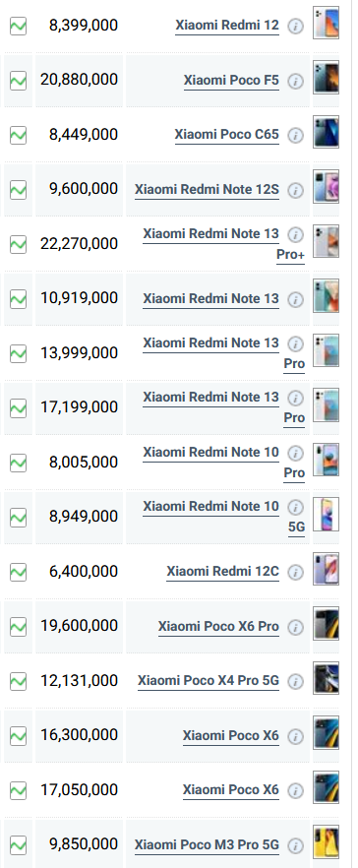Follow the Xiaomi Redmi Note 12S link
358x868 pixels.
click(x=207, y=189)
